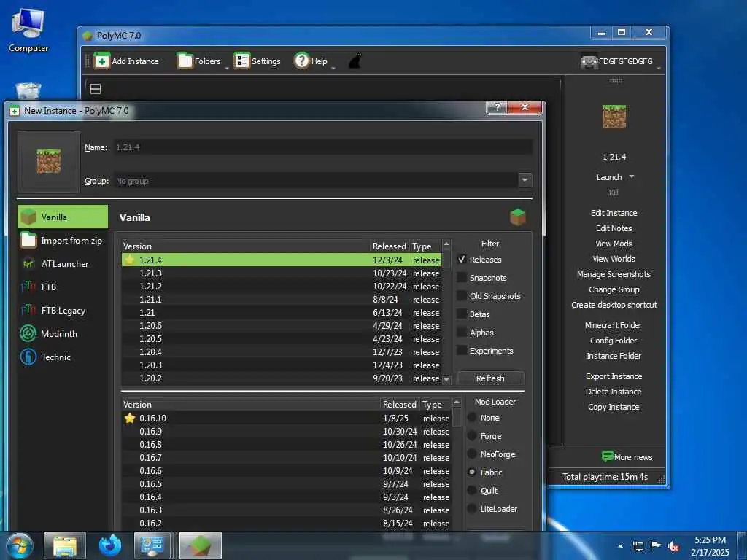
Task: Expand the account dropdown arrow
Action: click(x=659, y=68)
